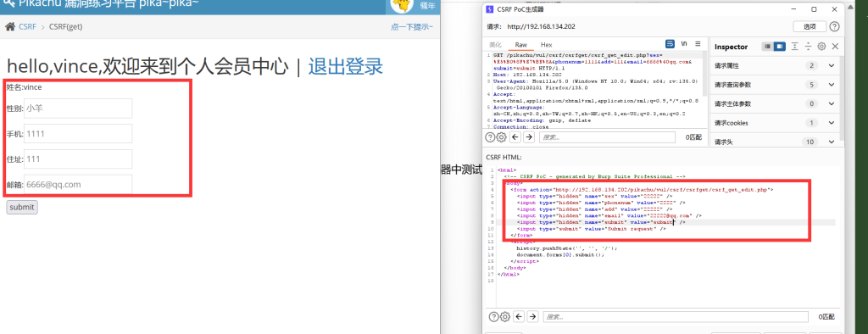This screenshot has width=868, height=334.
Task: Click the 邮箱 input field
Action: 78,185
